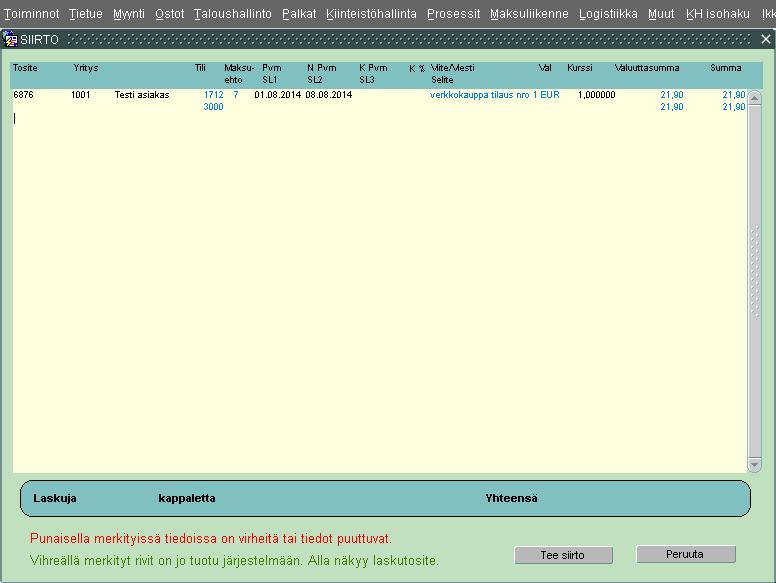Click scrollbar up arrow in list
Screen dimensions: 776x583
(x=754, y=98)
